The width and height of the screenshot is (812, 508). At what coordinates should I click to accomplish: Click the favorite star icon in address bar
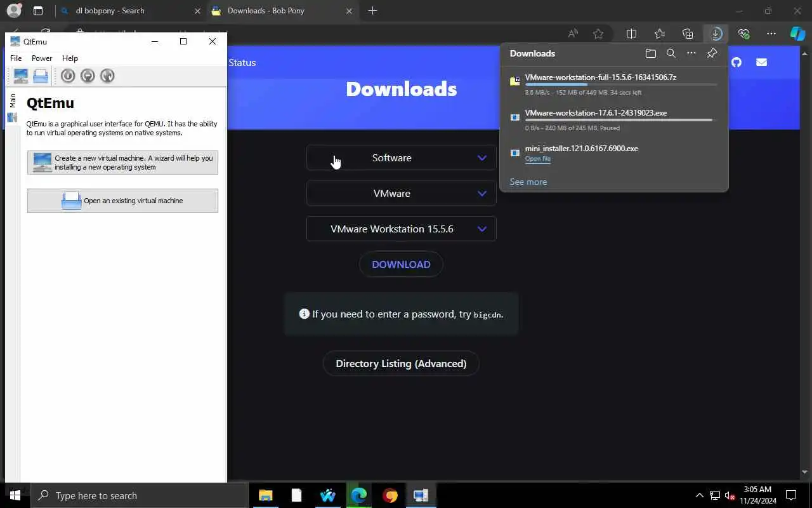598,34
